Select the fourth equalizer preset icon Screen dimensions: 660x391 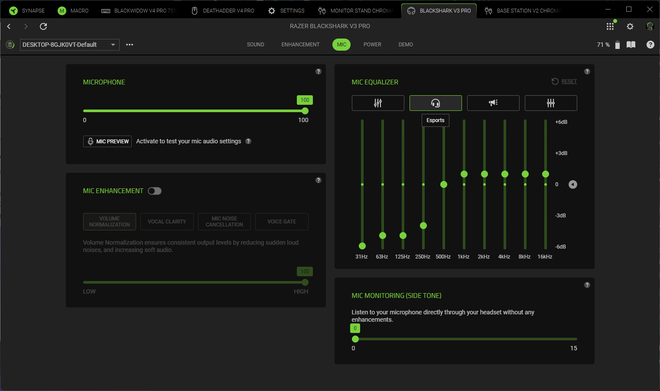(x=551, y=103)
